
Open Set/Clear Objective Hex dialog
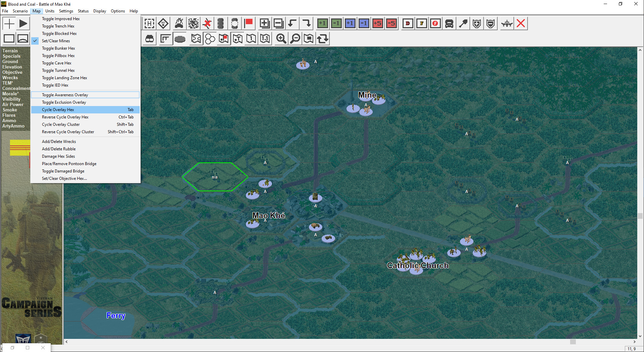click(x=85, y=179)
